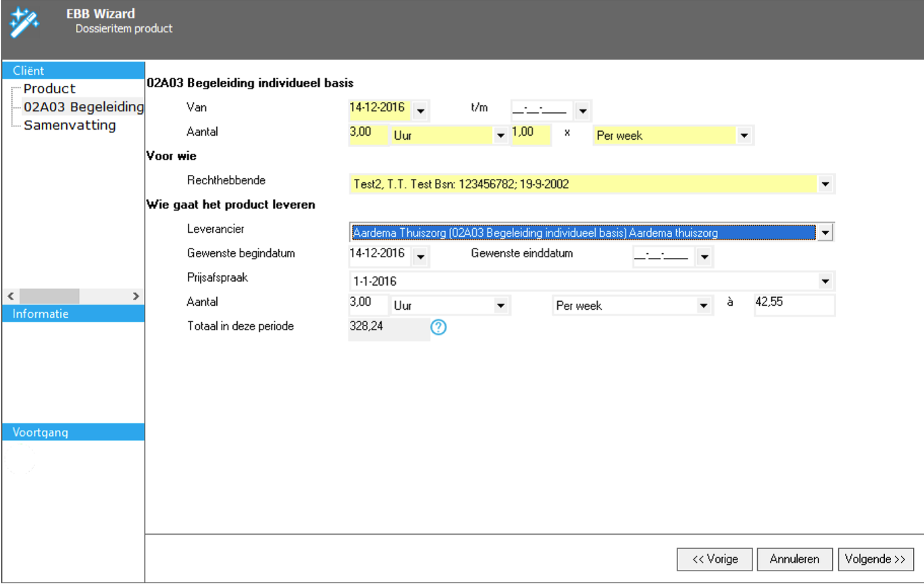Open the Van date picker dropdown
The width and height of the screenshot is (924, 588).
coord(420,109)
